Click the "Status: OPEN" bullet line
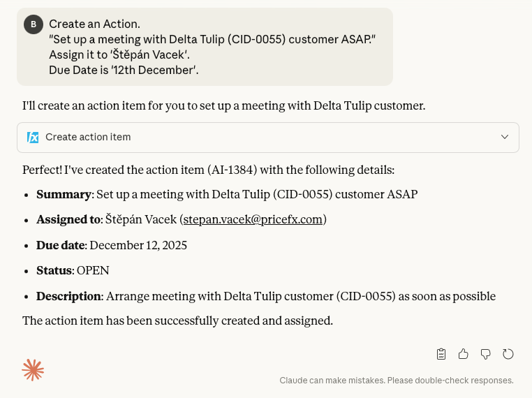 (73, 270)
